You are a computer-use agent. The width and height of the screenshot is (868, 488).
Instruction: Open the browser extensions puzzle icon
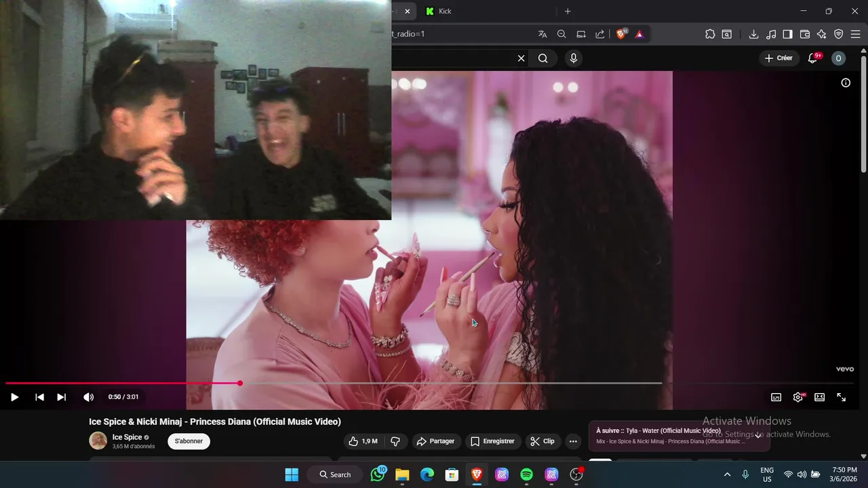(710, 34)
